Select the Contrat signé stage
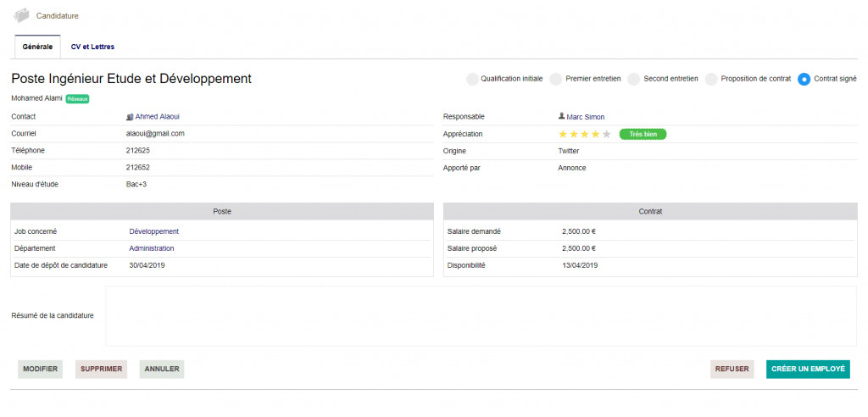The image size is (868, 417). [804, 79]
